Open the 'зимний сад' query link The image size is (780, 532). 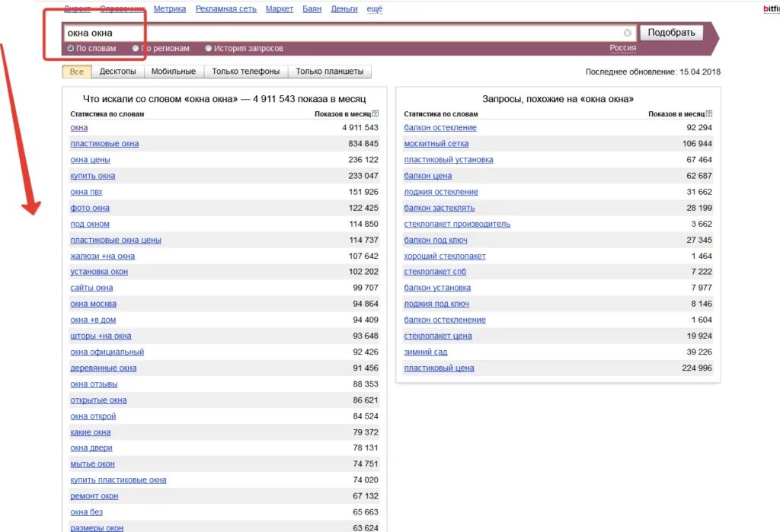click(425, 352)
